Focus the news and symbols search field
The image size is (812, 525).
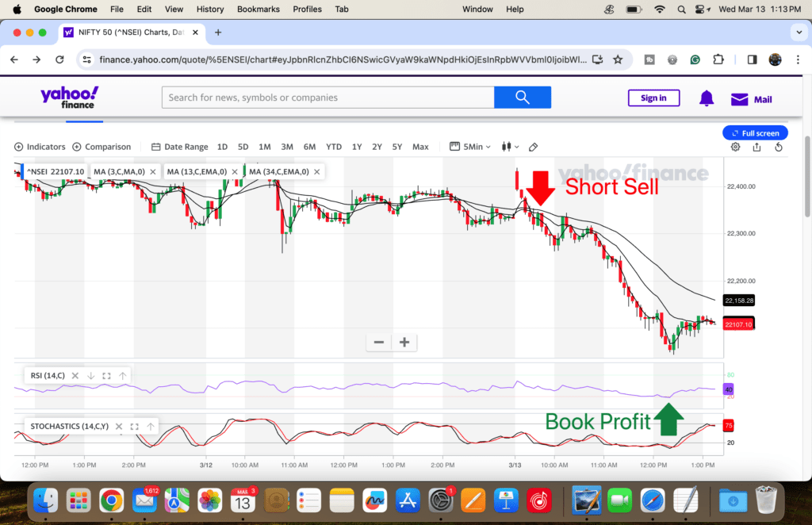coord(327,98)
